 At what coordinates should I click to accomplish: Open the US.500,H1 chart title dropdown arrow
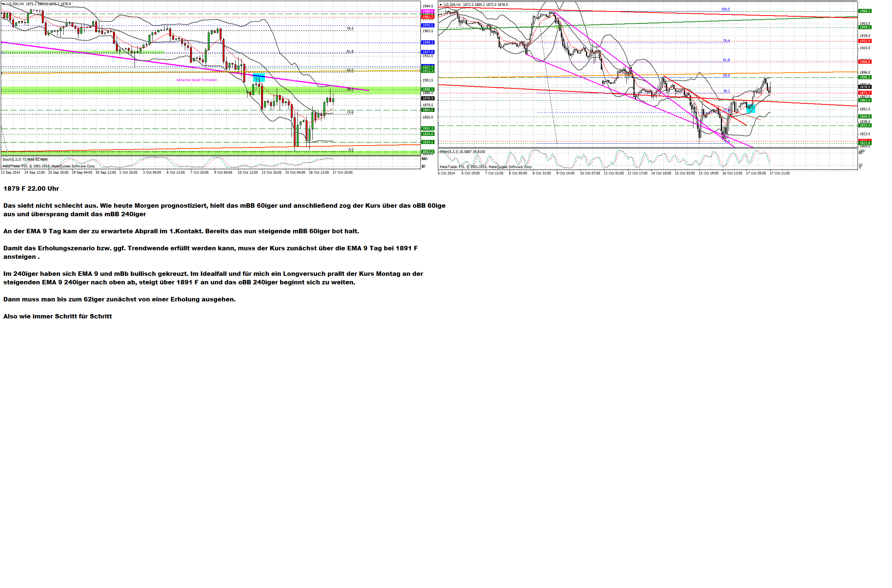[441, 5]
